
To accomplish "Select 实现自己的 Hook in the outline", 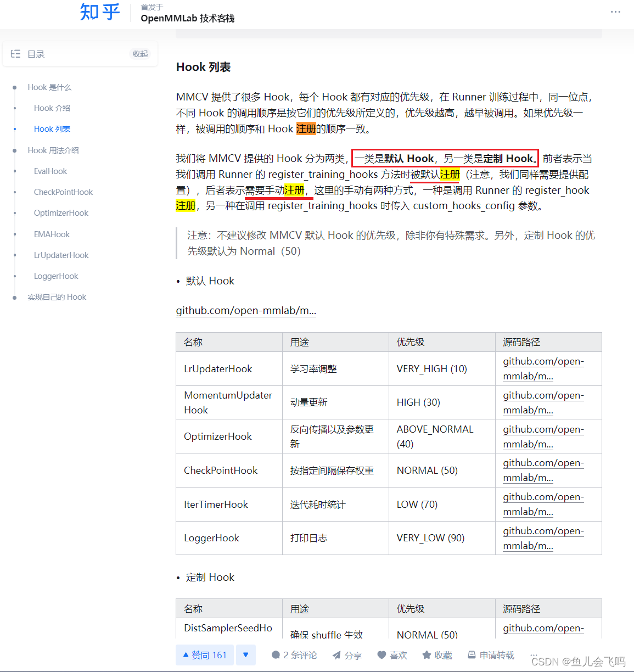I will pyautogui.click(x=57, y=296).
